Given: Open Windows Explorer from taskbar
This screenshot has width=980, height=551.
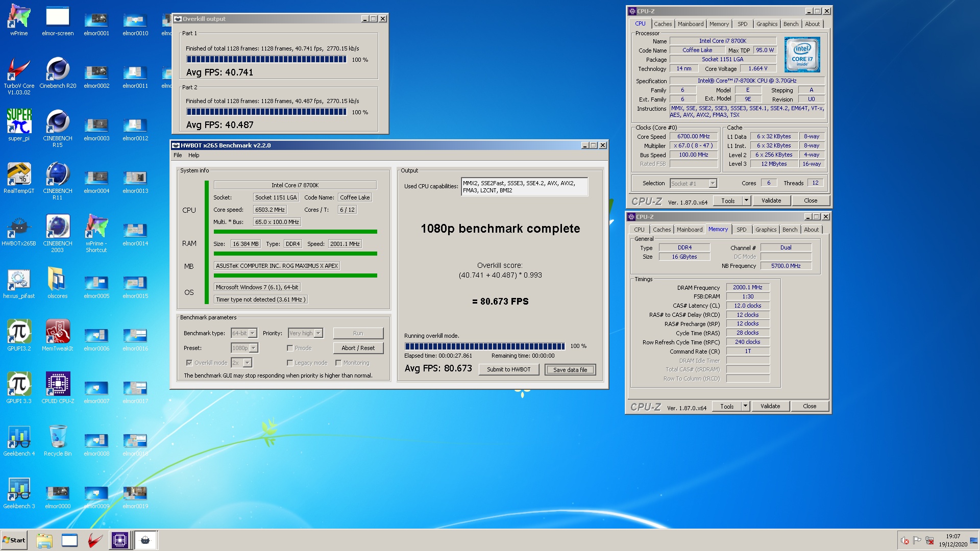Looking at the screenshot, I should (44, 540).
